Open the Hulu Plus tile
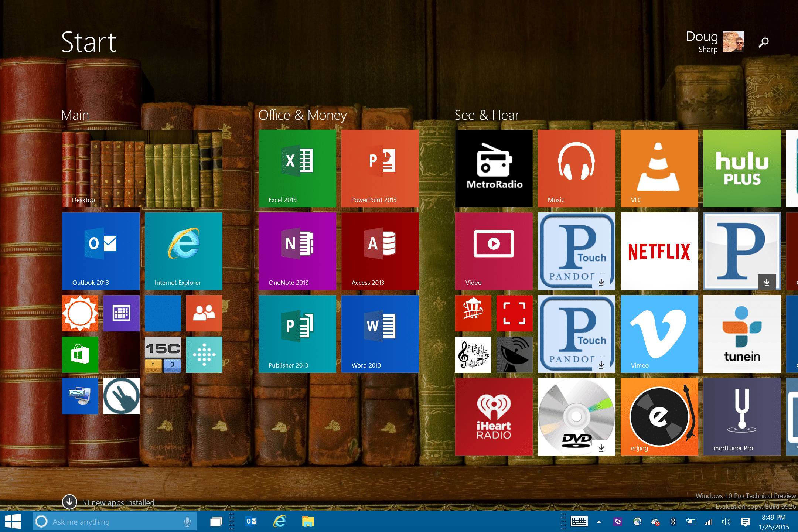 (x=742, y=168)
